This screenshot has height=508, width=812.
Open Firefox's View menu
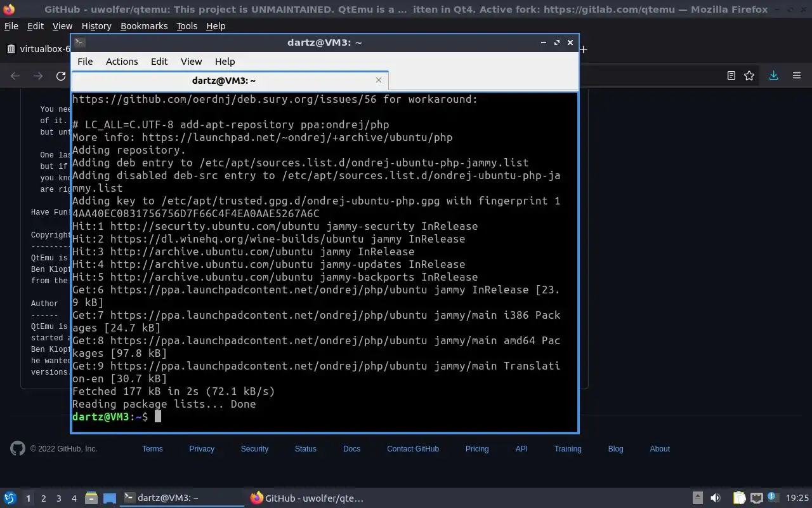coord(62,26)
